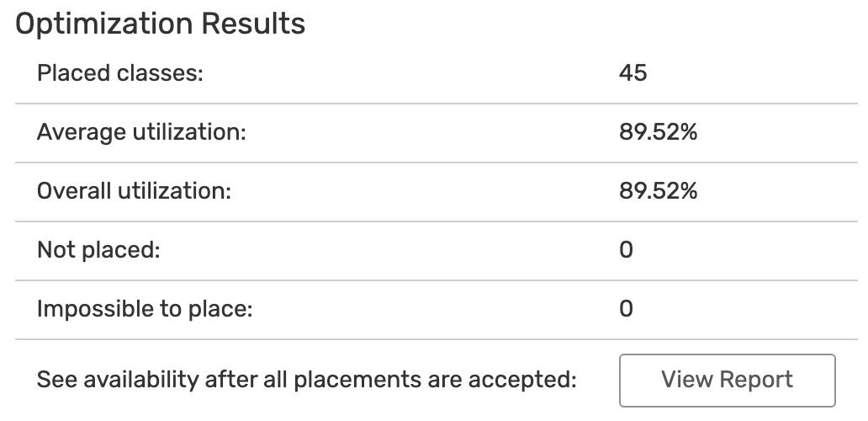Image resolution: width=868 pixels, height=421 pixels.
Task: Select the Average utilization label
Action: (141, 132)
